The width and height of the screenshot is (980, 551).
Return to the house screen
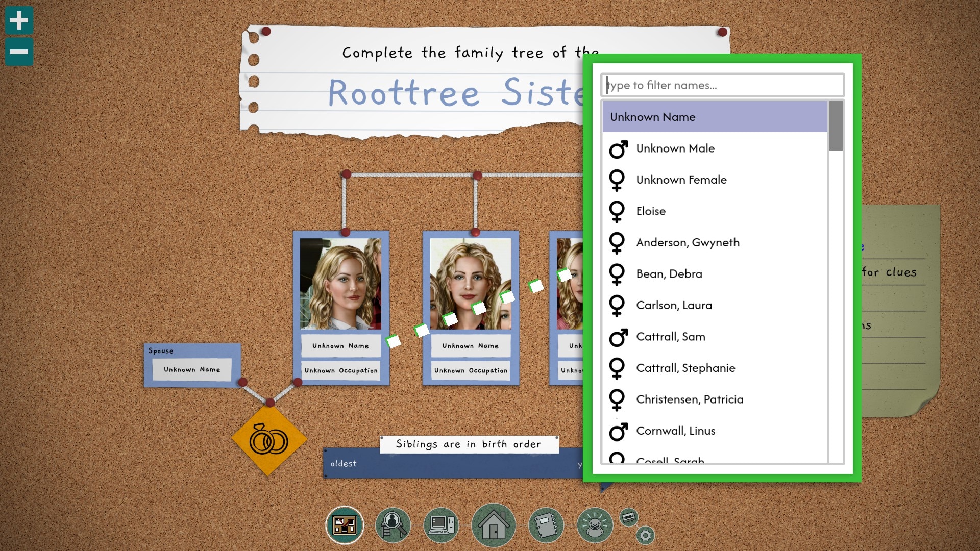pos(493,525)
